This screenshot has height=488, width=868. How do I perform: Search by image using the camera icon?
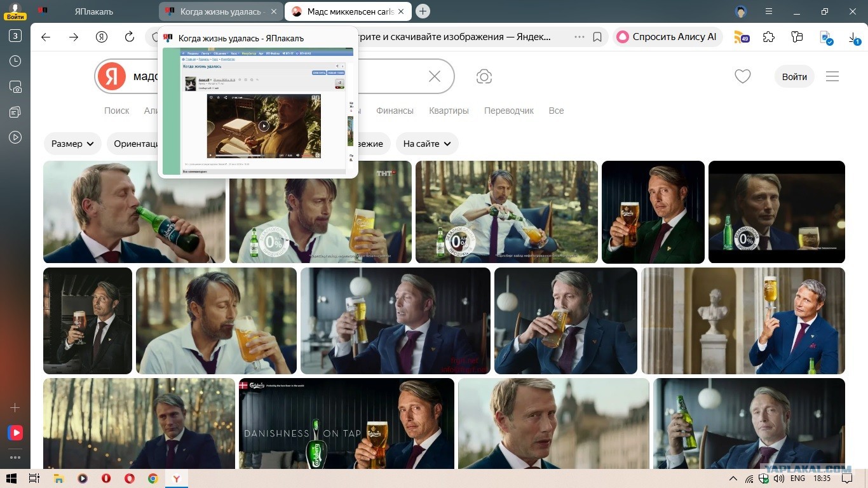pyautogui.click(x=484, y=77)
